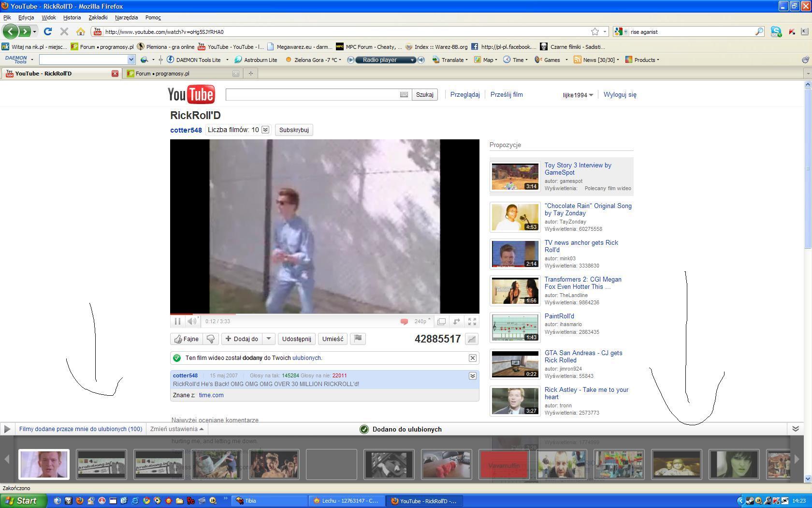The image size is (812, 508).
Task: Open the Start menu
Action: 23,501
